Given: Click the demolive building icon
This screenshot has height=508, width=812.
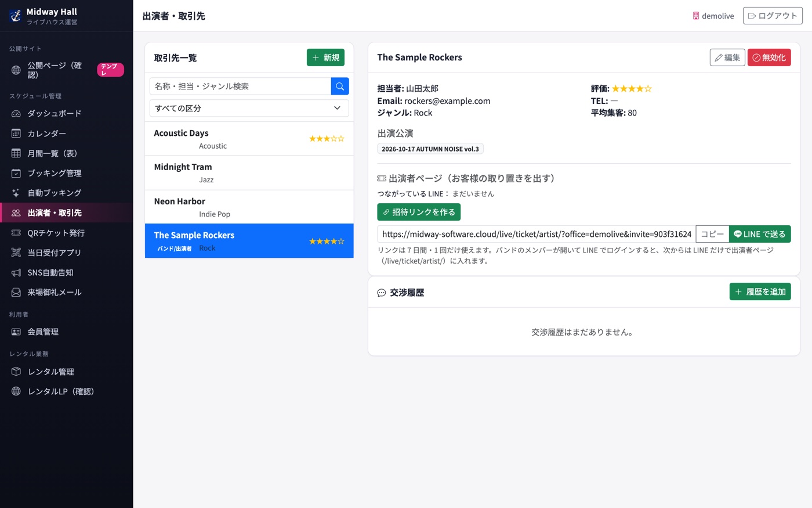Looking at the screenshot, I should [696, 16].
